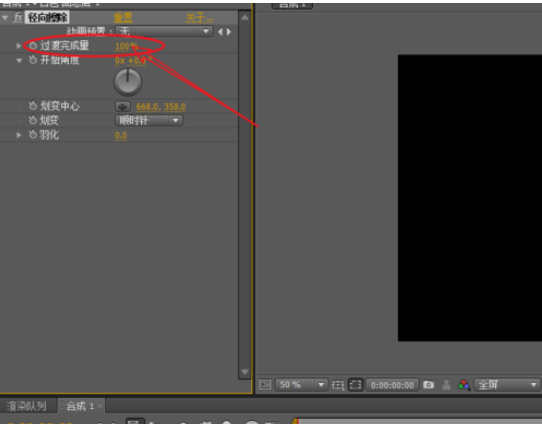This screenshot has height=424, width=542.
Task: Click stopwatch icon beside 羽化
Action: click(33, 134)
